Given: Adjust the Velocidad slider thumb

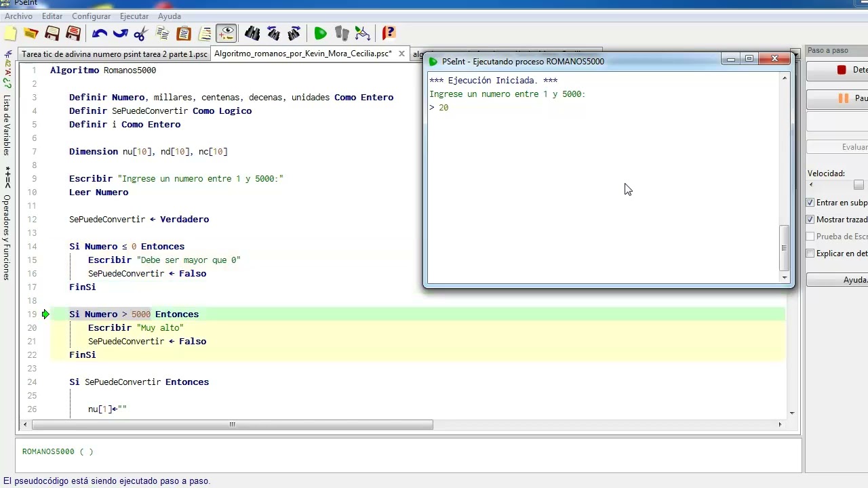Looking at the screenshot, I should tap(859, 185).
